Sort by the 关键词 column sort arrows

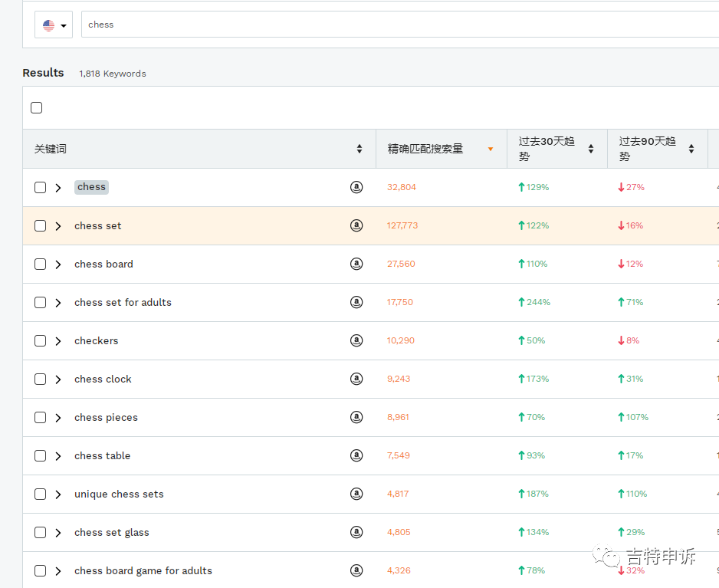(x=359, y=149)
